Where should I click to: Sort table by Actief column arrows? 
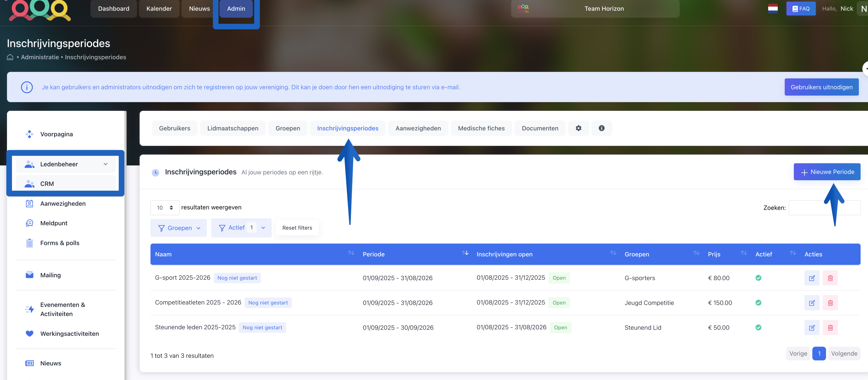[x=793, y=253]
